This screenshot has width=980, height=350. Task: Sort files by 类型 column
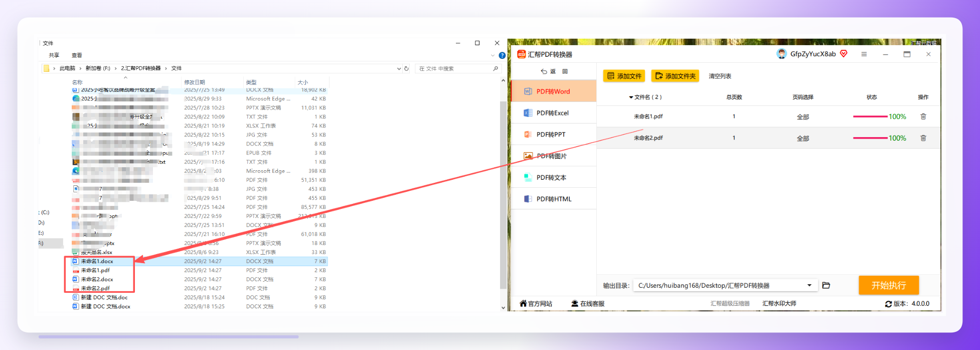click(251, 82)
